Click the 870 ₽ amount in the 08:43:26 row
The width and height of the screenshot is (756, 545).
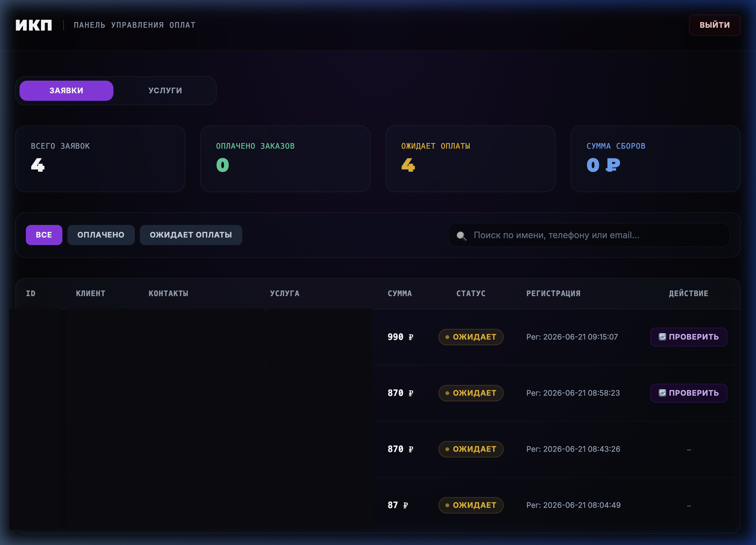coord(400,449)
